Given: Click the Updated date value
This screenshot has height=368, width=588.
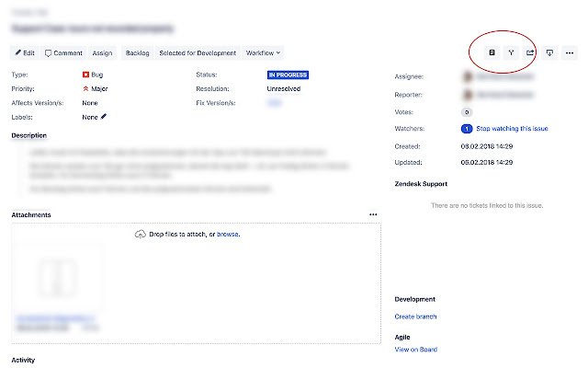Looking at the screenshot, I should (x=486, y=162).
